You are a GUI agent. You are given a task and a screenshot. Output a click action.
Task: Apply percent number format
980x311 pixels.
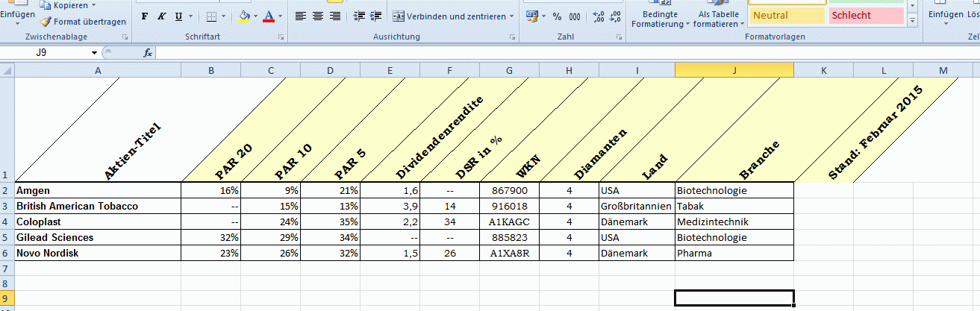(x=557, y=16)
